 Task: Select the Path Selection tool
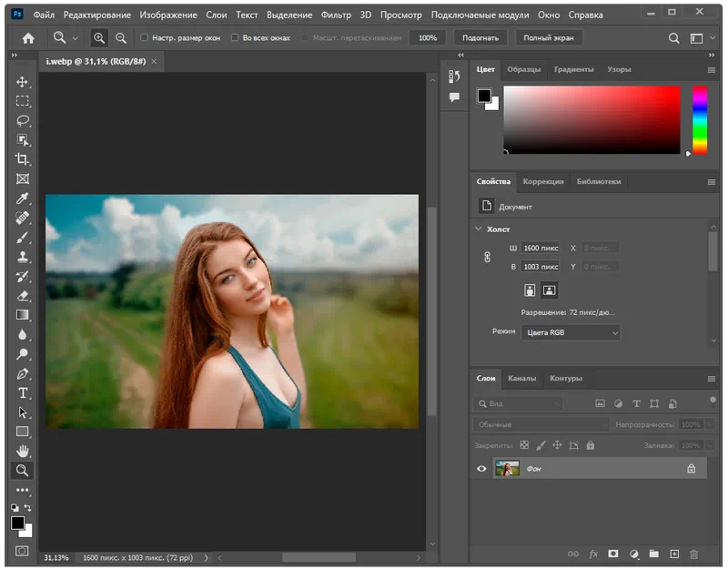pos(22,412)
